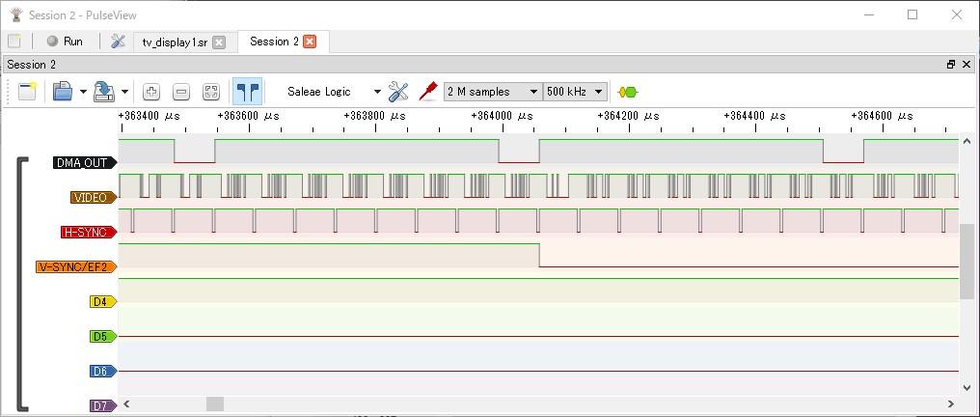The height and width of the screenshot is (417, 980).
Task: Open the device configuration tools icon
Action: pos(398,92)
